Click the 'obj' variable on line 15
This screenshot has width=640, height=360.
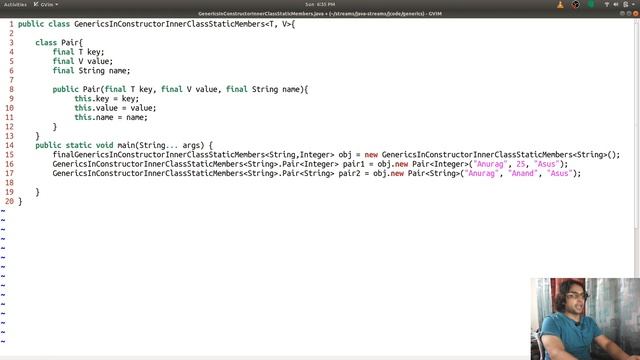pyautogui.click(x=345, y=155)
